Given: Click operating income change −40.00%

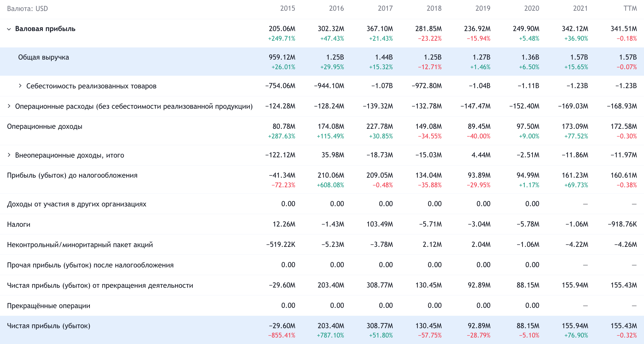Looking at the screenshot, I should (x=478, y=136).
